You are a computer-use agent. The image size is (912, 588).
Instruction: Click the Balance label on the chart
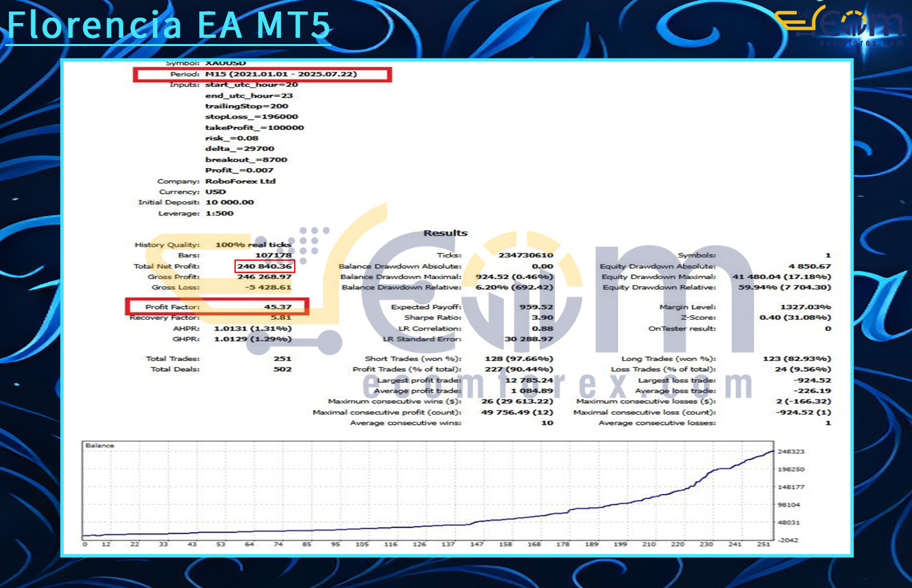tap(100, 446)
